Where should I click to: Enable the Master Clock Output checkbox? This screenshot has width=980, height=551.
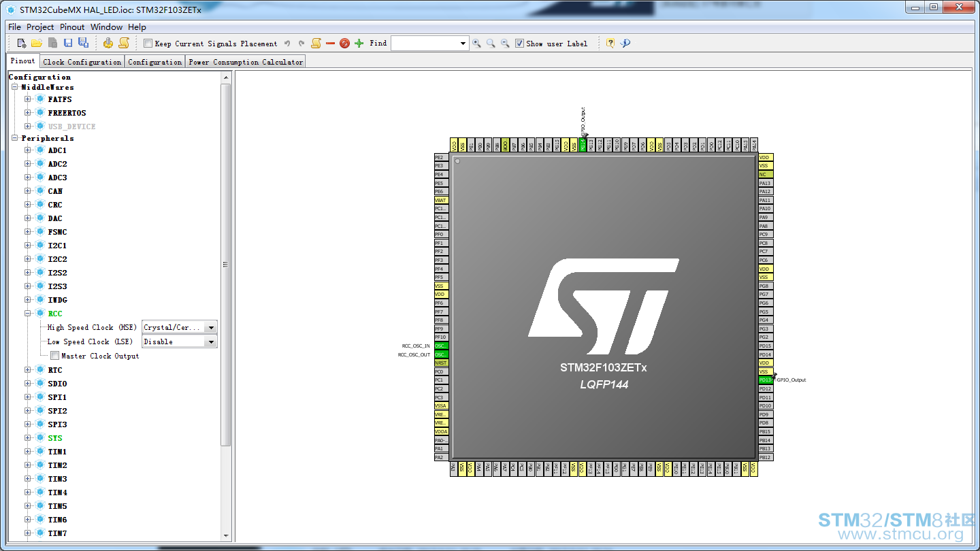click(x=54, y=356)
